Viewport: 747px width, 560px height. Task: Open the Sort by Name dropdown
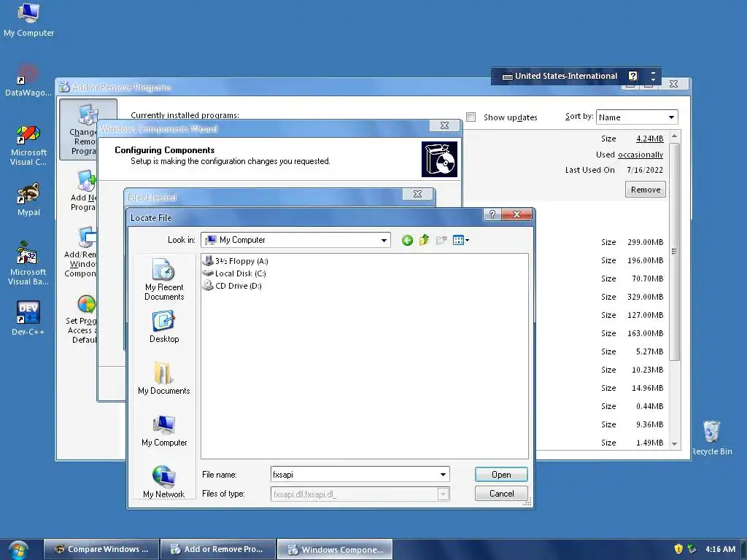(636, 117)
